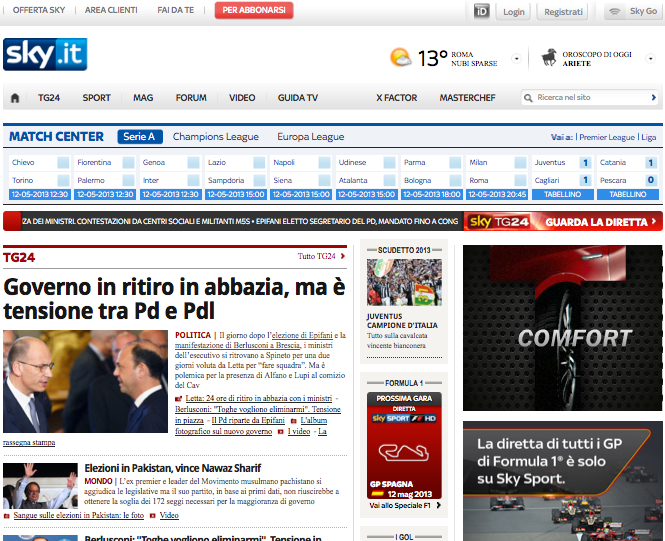Image resolution: width=665 pixels, height=541 pixels.
Task: Click the search submit arrow icon
Action: point(655,98)
